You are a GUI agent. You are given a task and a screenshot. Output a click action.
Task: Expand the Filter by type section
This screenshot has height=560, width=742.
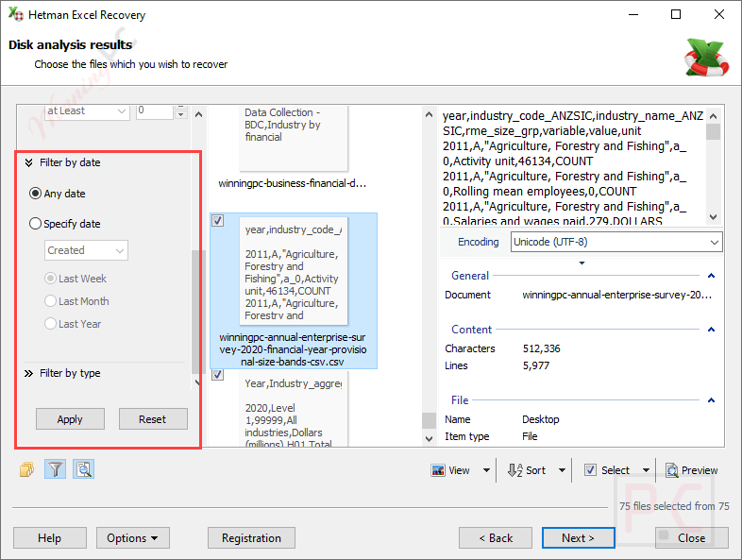[29, 373]
